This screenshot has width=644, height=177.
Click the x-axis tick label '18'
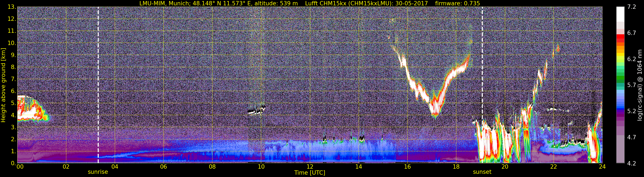click(456, 167)
